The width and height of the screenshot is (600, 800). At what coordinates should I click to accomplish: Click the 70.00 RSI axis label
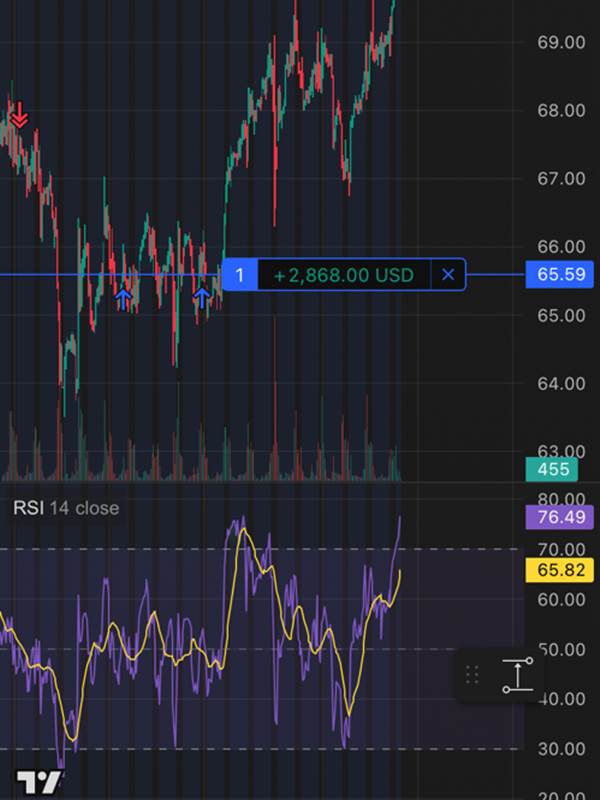click(x=561, y=549)
